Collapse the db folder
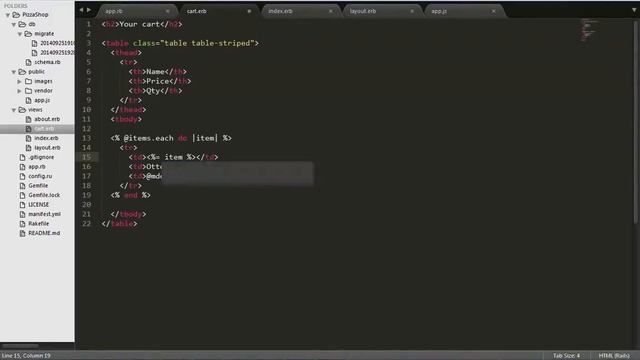The height and width of the screenshot is (360, 640). pos(14,24)
